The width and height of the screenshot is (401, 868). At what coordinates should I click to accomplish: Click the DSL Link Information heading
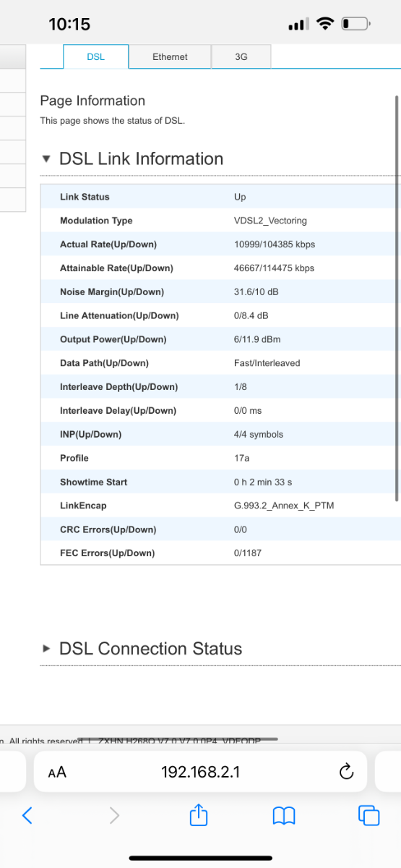142,159
